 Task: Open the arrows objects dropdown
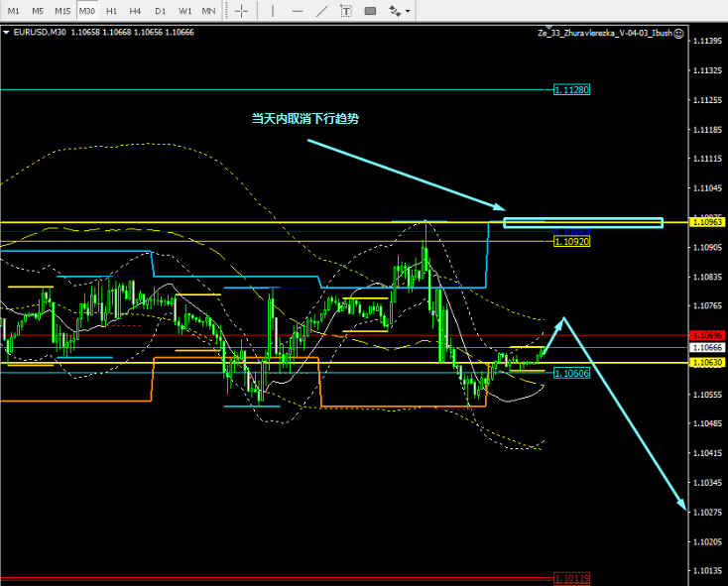399,11
